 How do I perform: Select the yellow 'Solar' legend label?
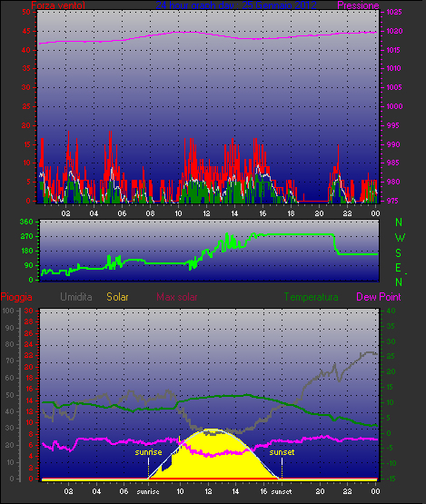point(117,297)
